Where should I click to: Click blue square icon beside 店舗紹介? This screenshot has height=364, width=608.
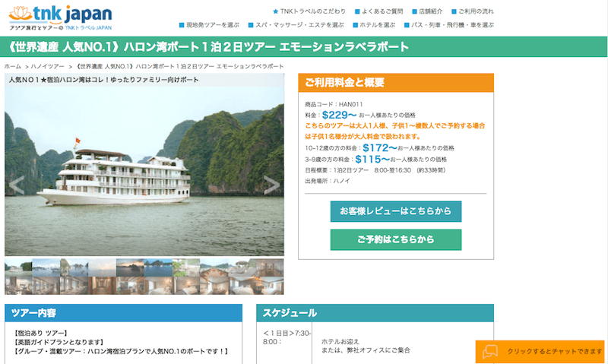point(414,11)
